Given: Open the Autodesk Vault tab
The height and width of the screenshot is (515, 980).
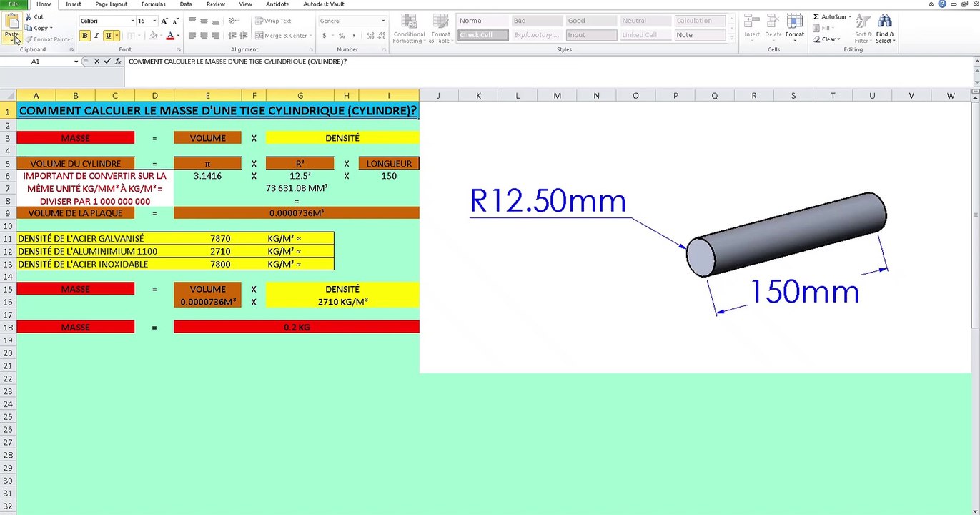Looking at the screenshot, I should (x=324, y=4).
